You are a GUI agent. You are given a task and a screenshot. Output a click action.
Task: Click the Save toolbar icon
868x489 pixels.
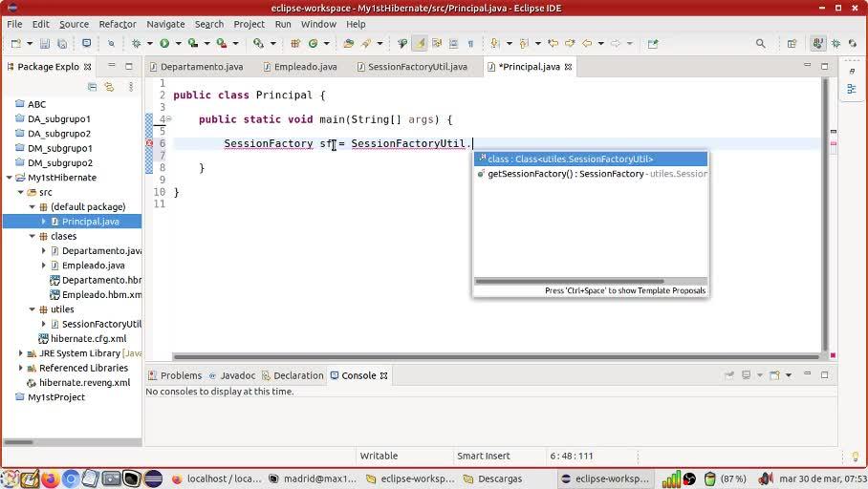tap(45, 44)
